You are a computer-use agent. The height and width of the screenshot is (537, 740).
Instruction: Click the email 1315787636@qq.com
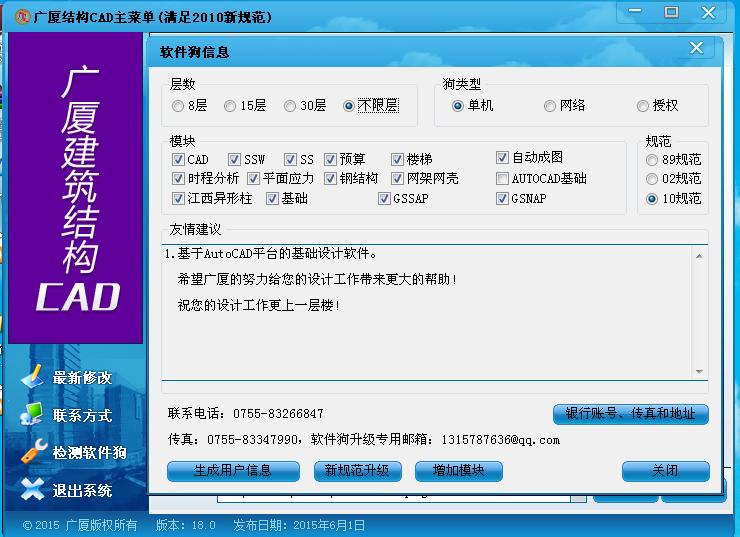pos(501,440)
